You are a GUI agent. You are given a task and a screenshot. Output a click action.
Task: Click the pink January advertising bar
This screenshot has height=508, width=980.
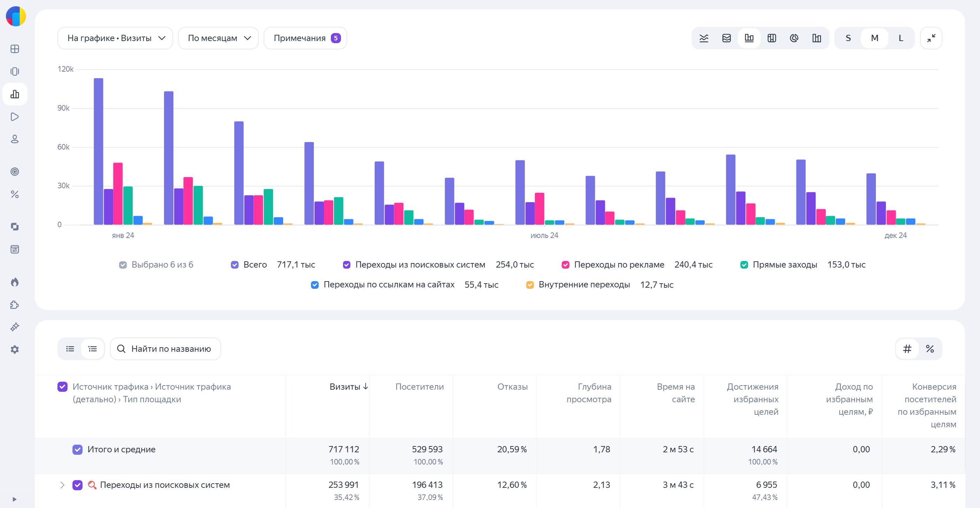click(x=118, y=194)
